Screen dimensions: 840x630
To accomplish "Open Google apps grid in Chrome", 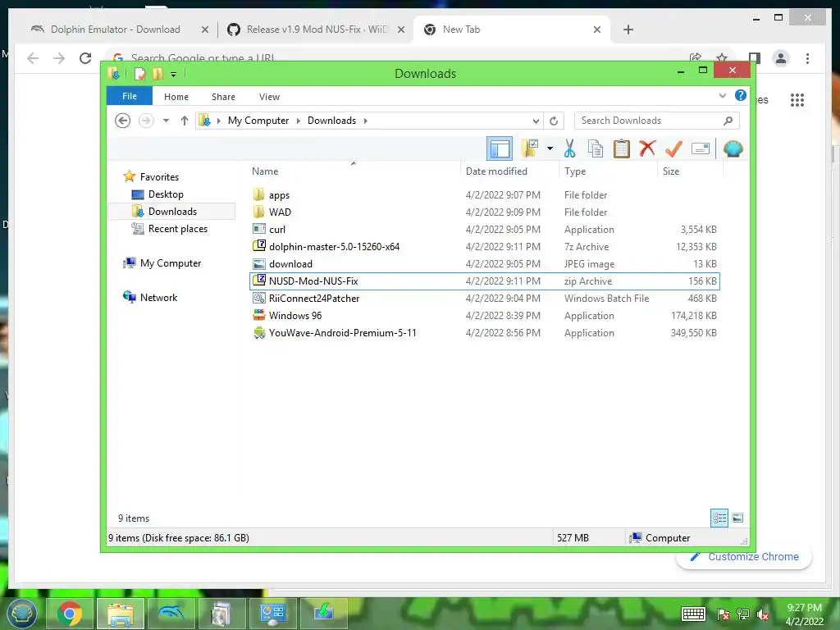I will click(x=797, y=99).
